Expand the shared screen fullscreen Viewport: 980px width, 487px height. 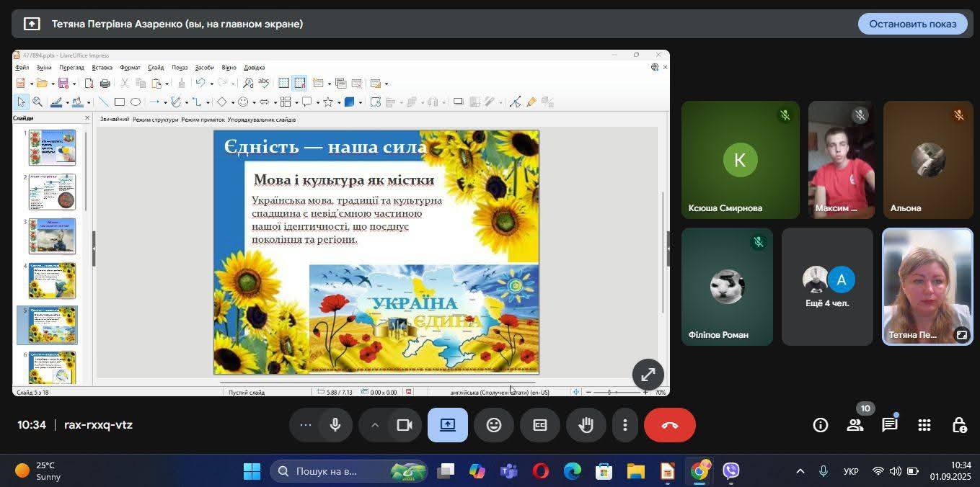pos(648,375)
